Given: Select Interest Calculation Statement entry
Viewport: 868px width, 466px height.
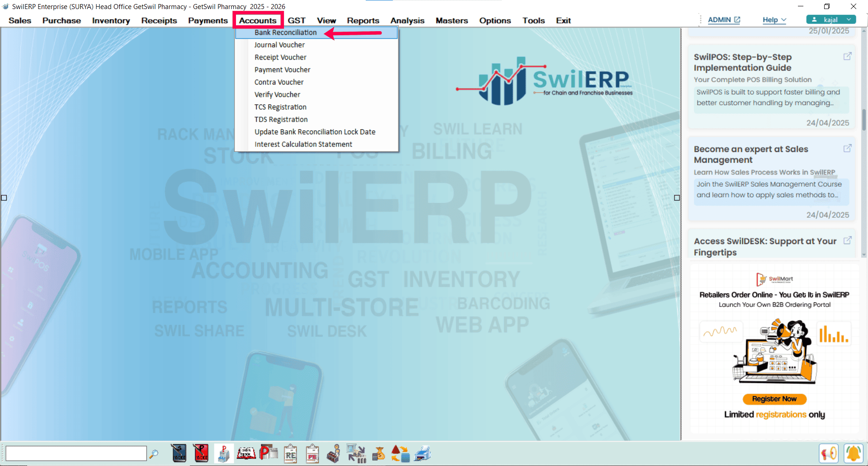Looking at the screenshot, I should click(x=316, y=144).
